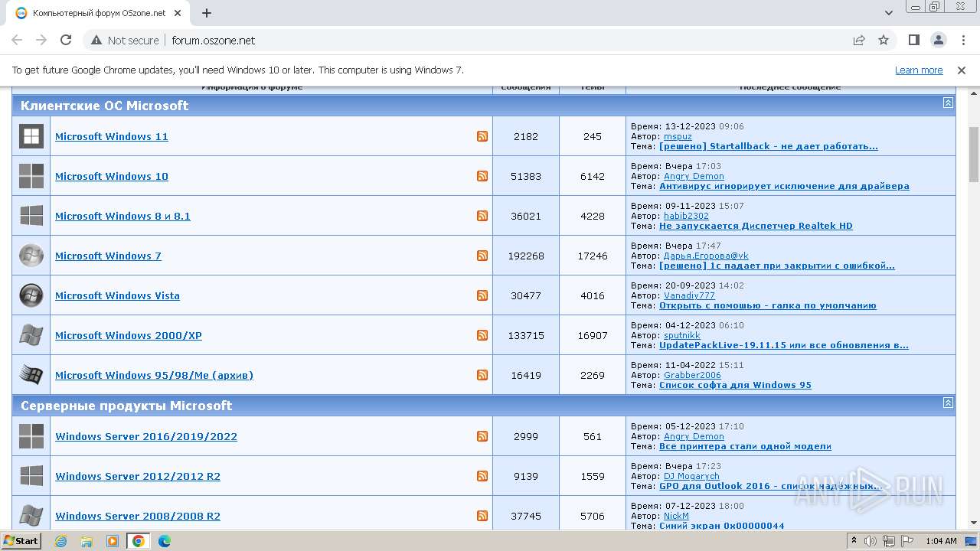The width and height of the screenshot is (980, 551).
Task: Click the Windows Server 2016/2019/2022 forum icon
Action: pyautogui.click(x=31, y=436)
